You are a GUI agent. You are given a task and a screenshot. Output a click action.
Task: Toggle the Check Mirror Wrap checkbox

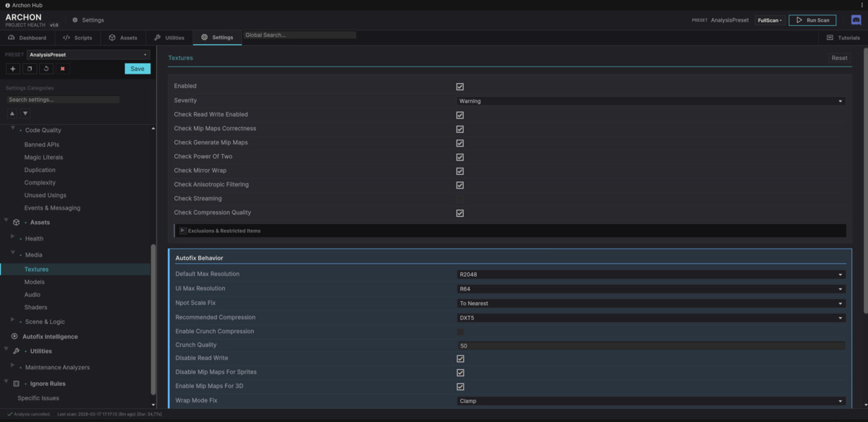[460, 171]
